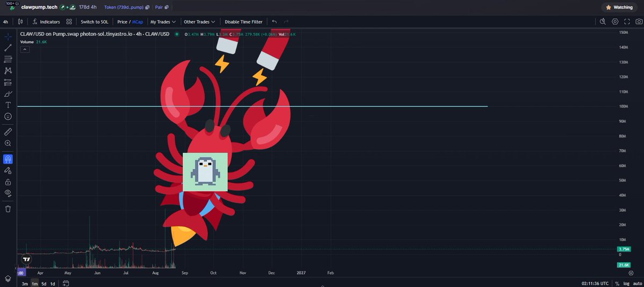Select the 5d date range
Screen dimensions: 644x287
coord(44,284)
